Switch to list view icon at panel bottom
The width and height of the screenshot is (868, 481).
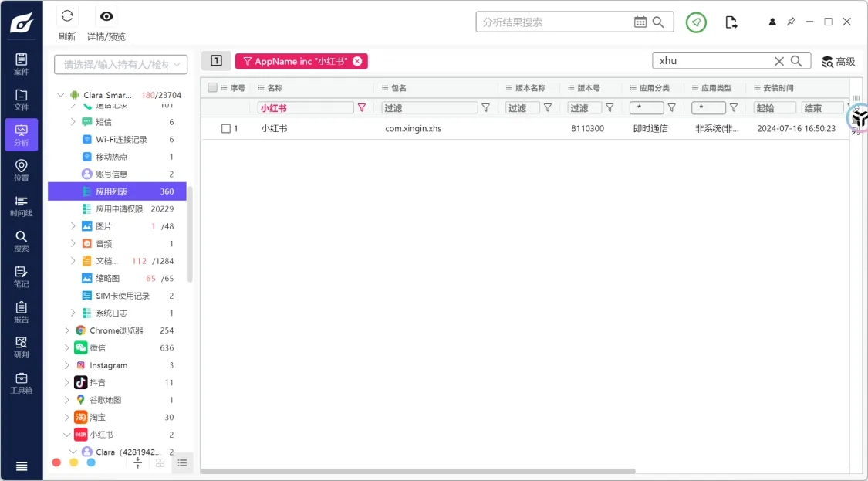click(182, 463)
